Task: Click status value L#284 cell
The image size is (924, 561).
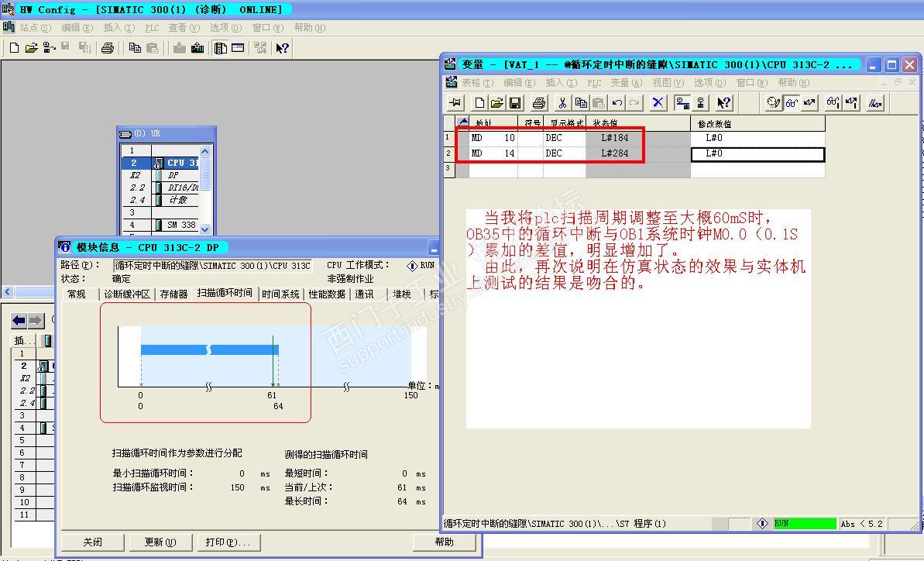Action: (637, 153)
